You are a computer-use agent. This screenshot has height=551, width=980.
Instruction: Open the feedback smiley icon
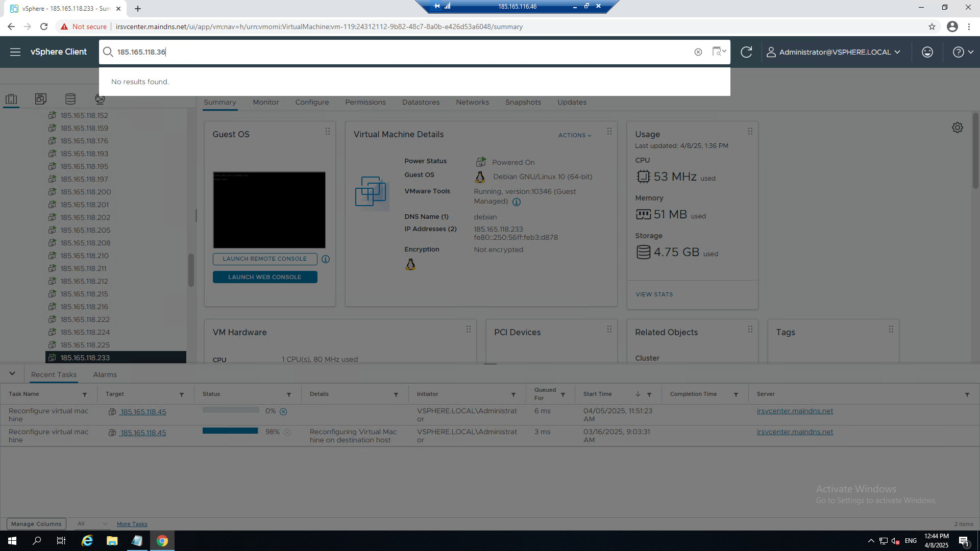coord(927,52)
